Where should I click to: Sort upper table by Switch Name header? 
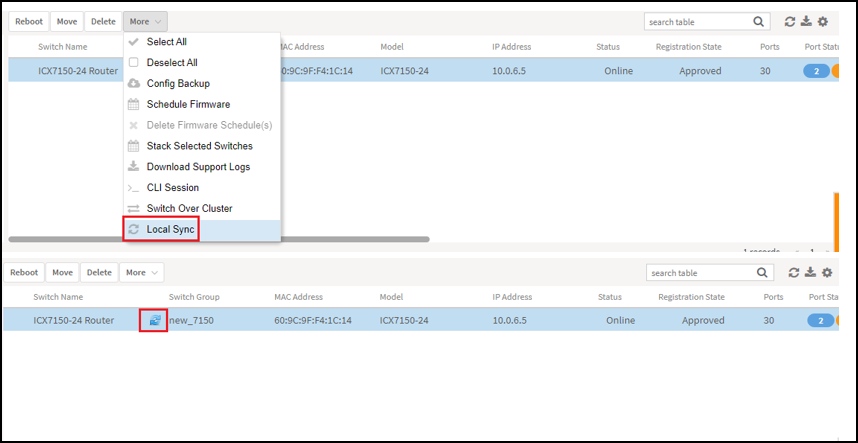pyautogui.click(x=62, y=47)
